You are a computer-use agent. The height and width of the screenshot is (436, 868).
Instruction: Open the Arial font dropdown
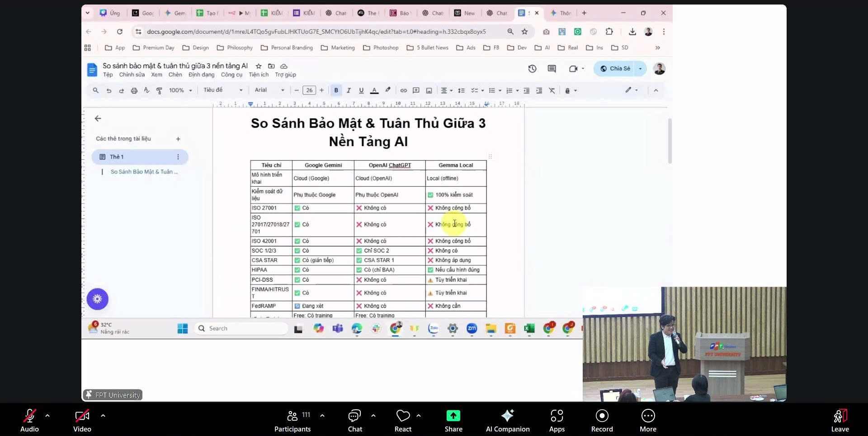(x=269, y=90)
